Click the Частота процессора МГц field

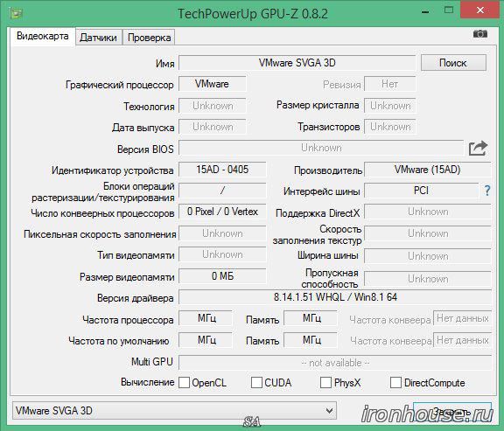pyautogui.click(x=206, y=318)
